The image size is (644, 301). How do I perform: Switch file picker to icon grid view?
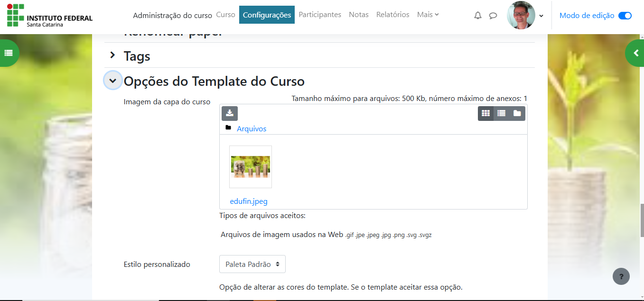[x=485, y=113]
